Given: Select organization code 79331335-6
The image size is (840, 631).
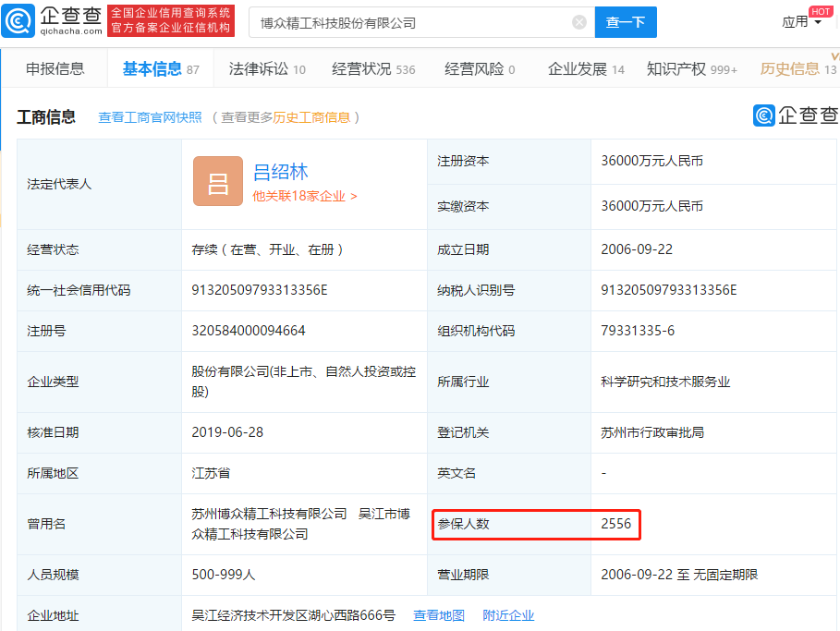Looking at the screenshot, I should pyautogui.click(x=638, y=331).
